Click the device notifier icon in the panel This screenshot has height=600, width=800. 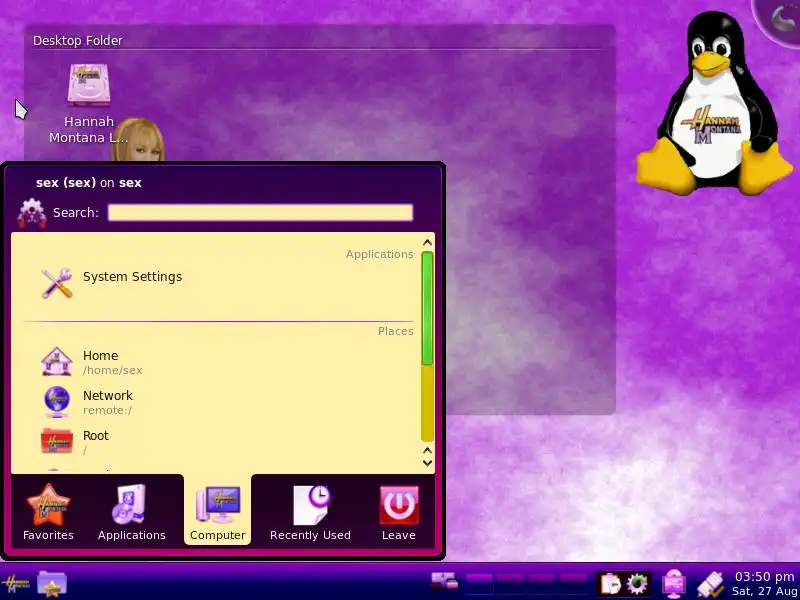[x=444, y=582]
